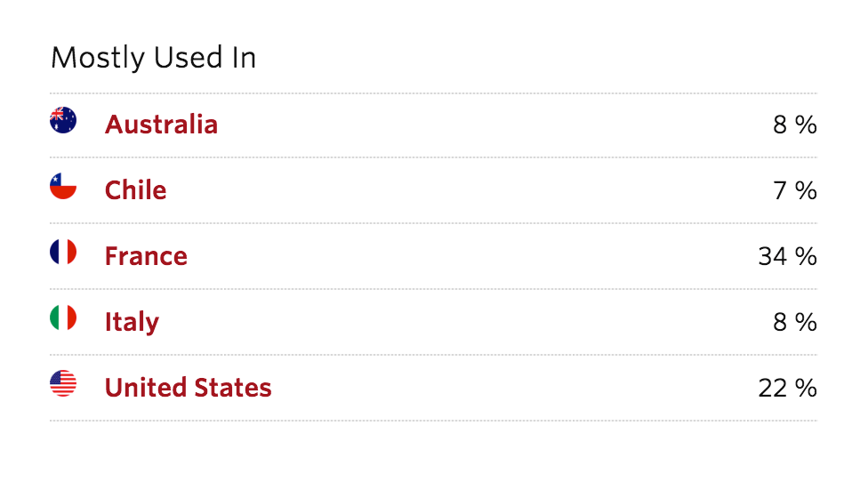
Task: Select the 22 % figure for United States
Action: pos(787,388)
